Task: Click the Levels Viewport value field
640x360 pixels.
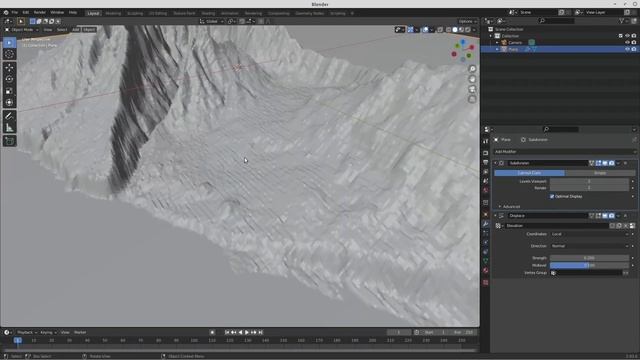Action: [x=589, y=181]
